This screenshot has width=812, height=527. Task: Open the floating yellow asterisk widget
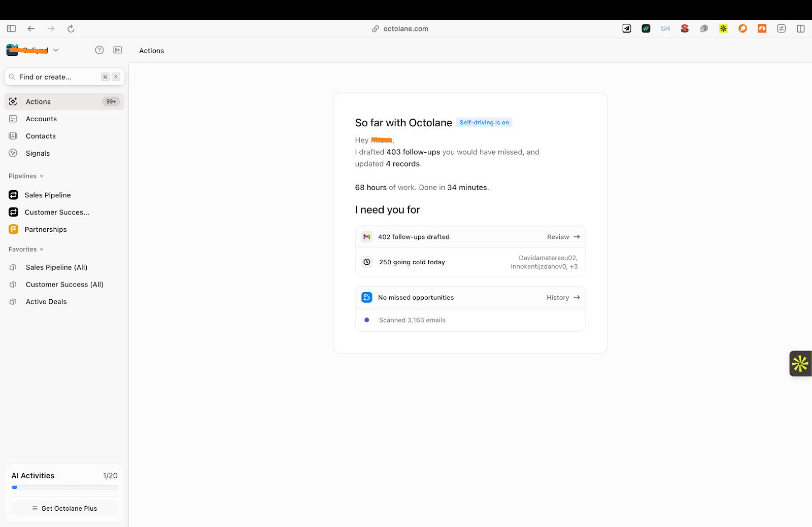click(x=800, y=364)
